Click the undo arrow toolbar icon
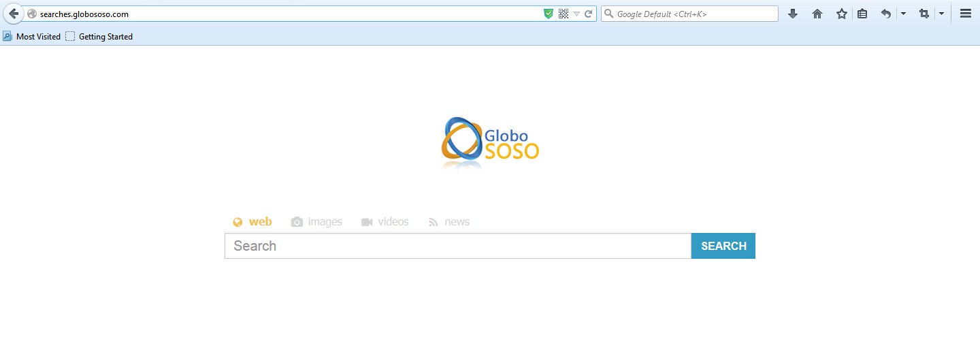This screenshot has width=980, height=346. (886, 14)
